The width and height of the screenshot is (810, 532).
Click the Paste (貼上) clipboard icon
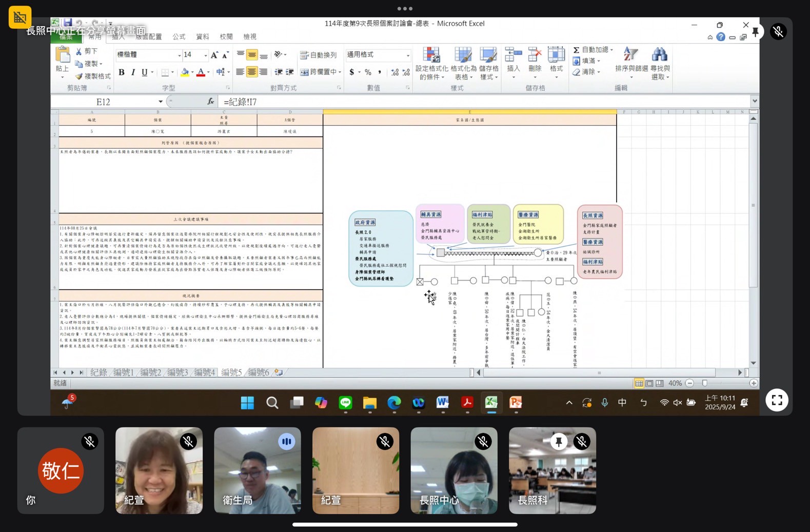point(63,55)
